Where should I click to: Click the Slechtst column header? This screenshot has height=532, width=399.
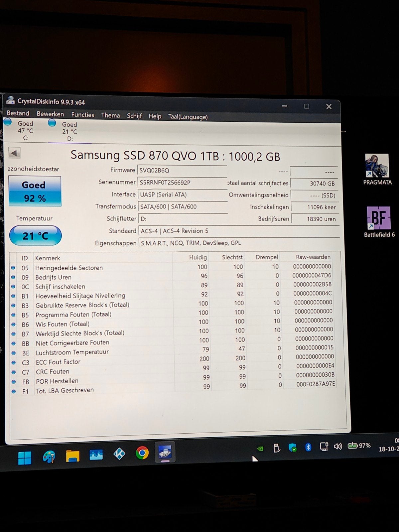[x=232, y=257]
